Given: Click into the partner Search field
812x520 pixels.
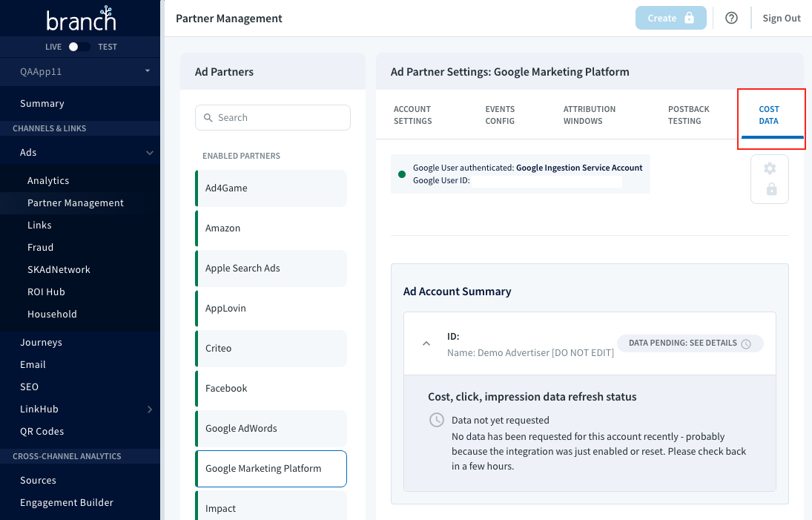Looking at the screenshot, I should pyautogui.click(x=273, y=117).
